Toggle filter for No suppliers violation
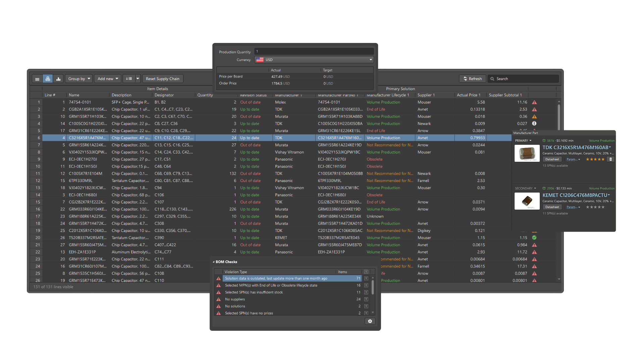Viewport: 644px width, 362px height. coord(366,299)
